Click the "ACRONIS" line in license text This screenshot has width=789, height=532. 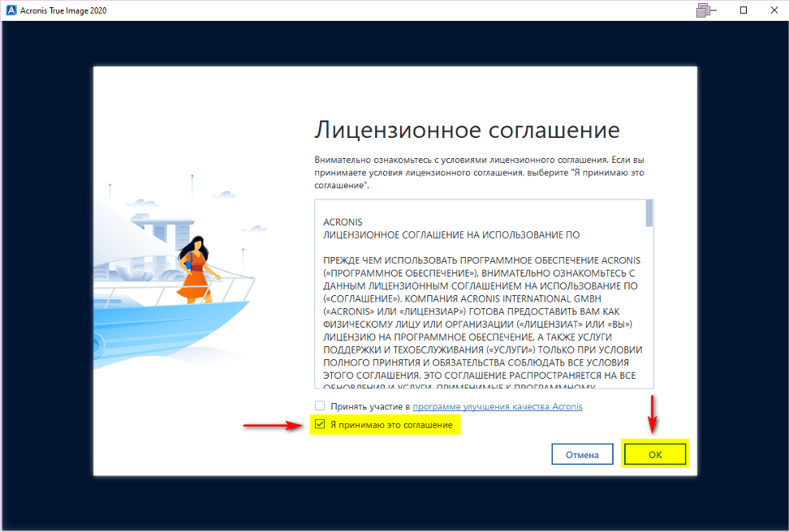tap(343, 221)
